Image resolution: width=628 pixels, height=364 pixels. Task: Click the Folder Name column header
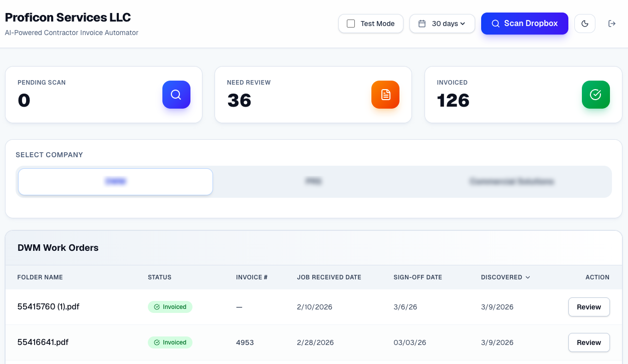click(x=40, y=277)
